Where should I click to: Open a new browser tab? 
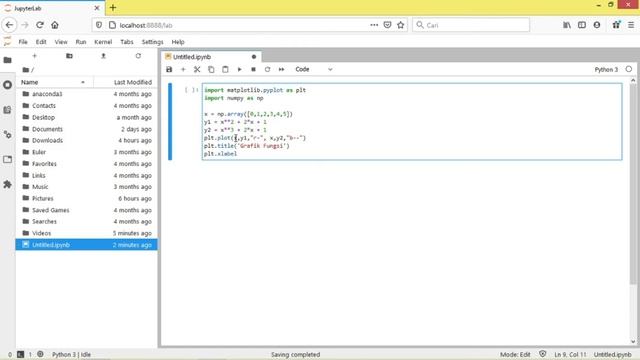[113, 7]
